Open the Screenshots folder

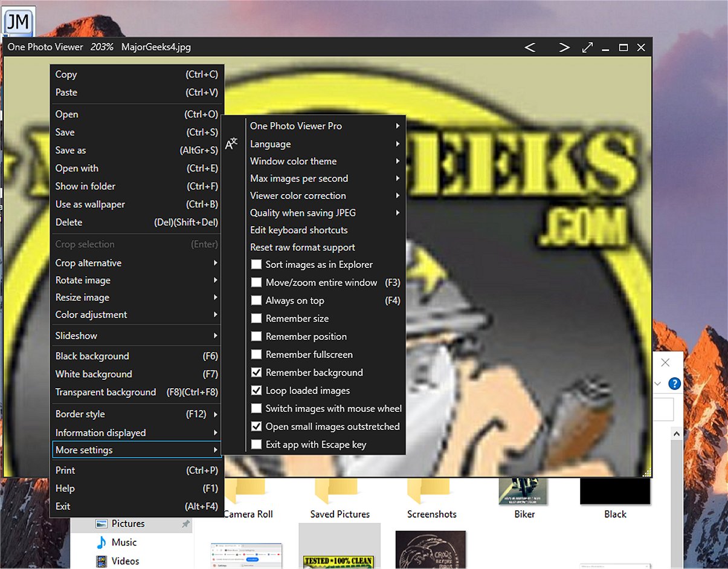[432, 498]
